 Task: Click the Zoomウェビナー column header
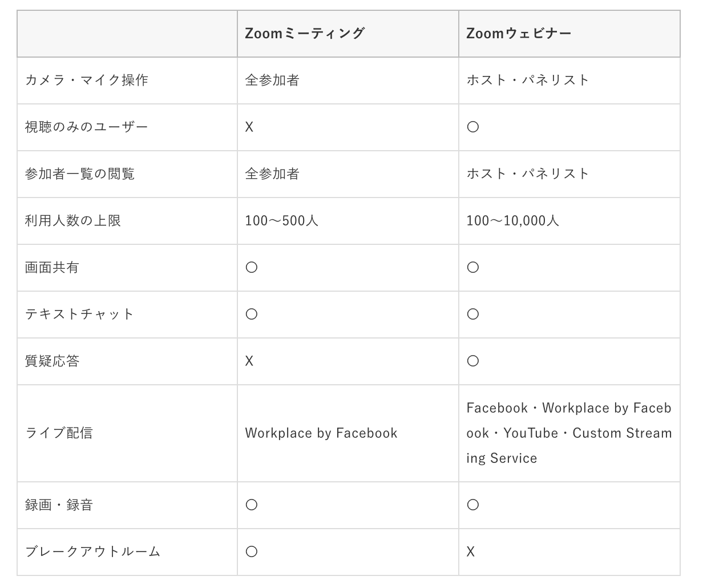(518, 34)
